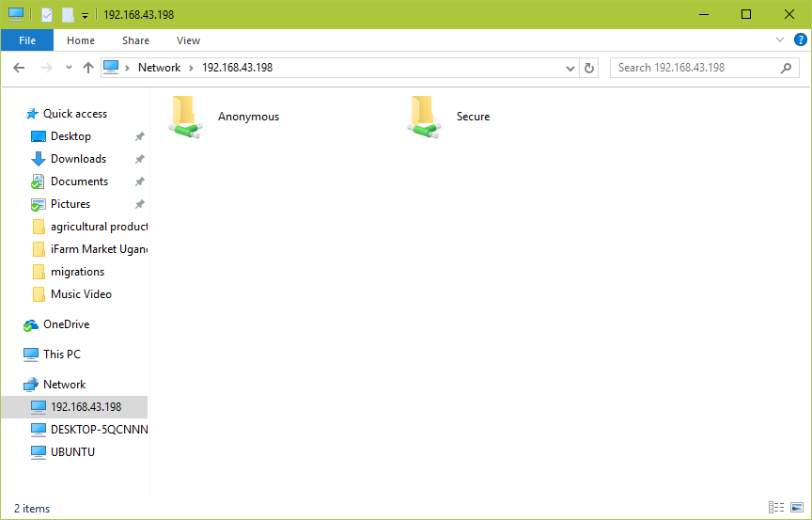Click the Refresh button in address bar
The image size is (812, 520).
[589, 68]
